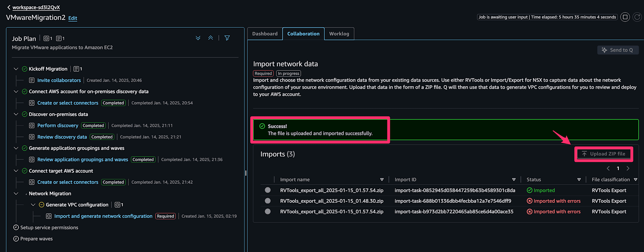Click the Send to Q button
This screenshot has width=644, height=252.
(x=618, y=50)
